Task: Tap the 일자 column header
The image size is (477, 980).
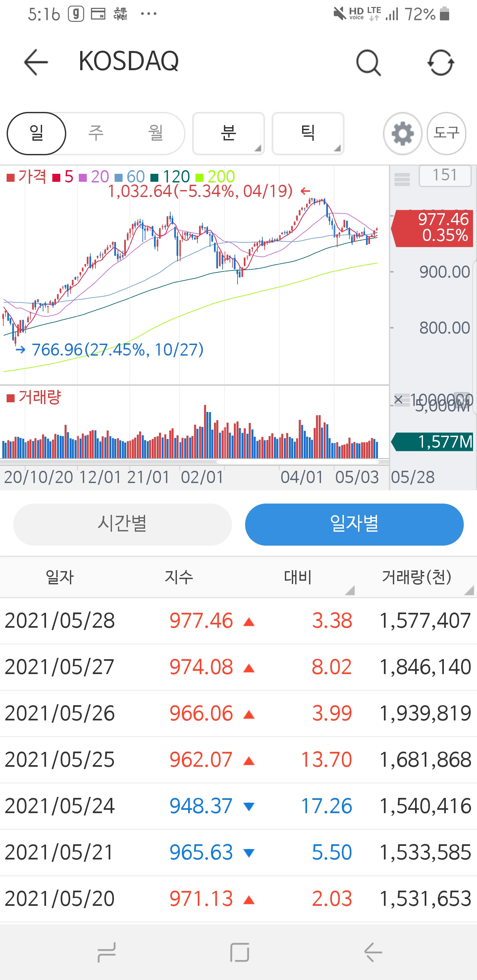Action: (x=60, y=577)
